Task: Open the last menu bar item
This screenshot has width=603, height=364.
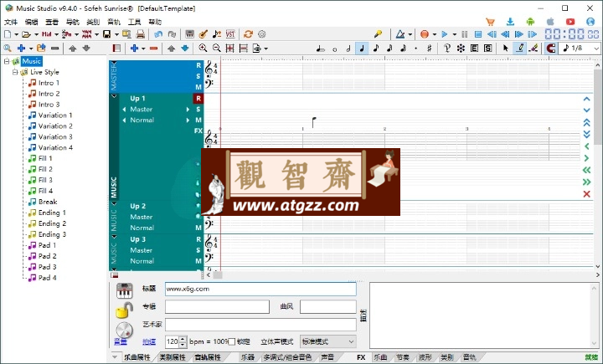Action: [x=155, y=22]
